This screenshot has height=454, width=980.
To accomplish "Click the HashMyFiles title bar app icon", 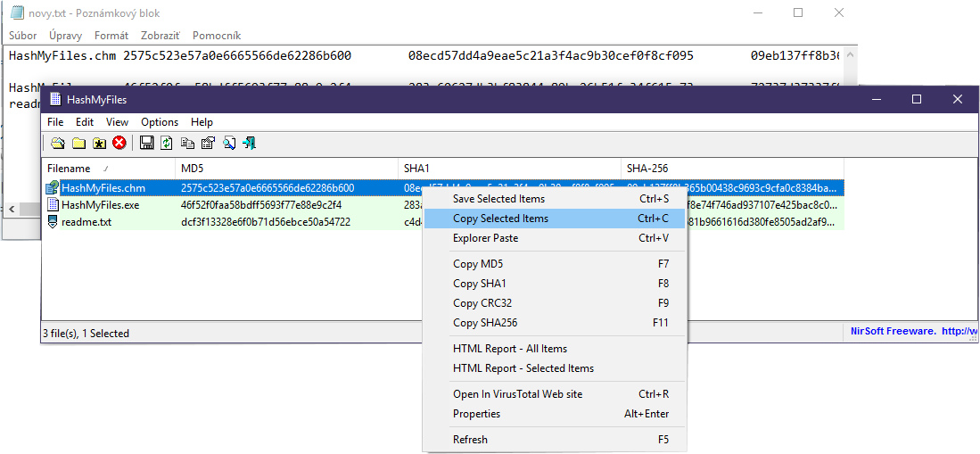I will click(56, 99).
